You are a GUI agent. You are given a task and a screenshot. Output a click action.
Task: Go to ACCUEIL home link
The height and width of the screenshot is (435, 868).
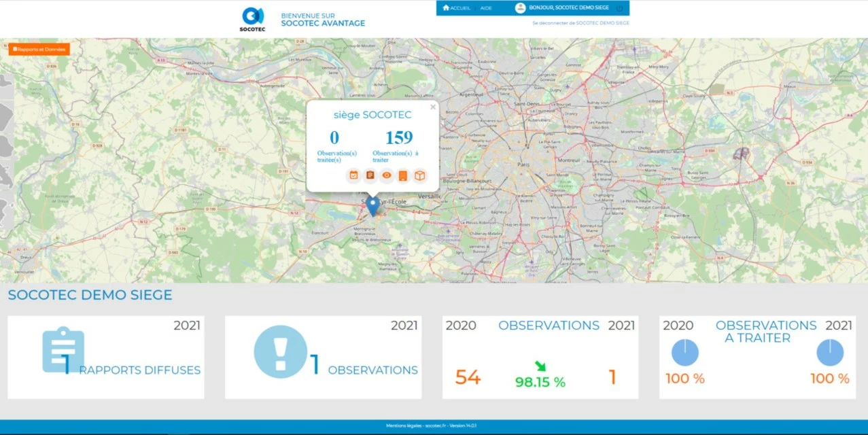pyautogui.click(x=456, y=8)
